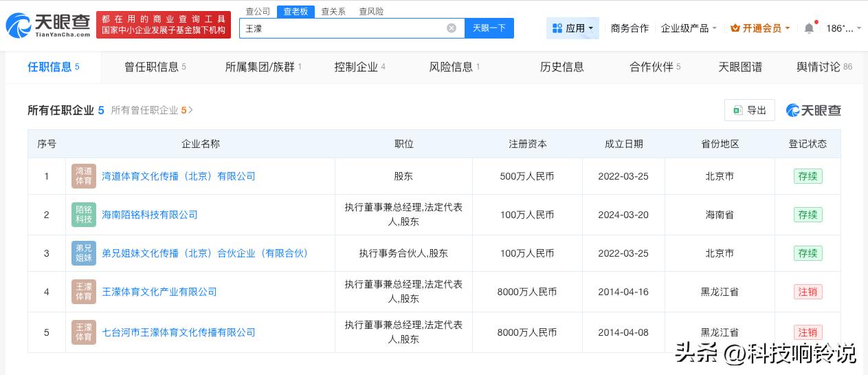Select the 查老板 search tab
Viewport: 868px width, 375px height.
point(296,12)
